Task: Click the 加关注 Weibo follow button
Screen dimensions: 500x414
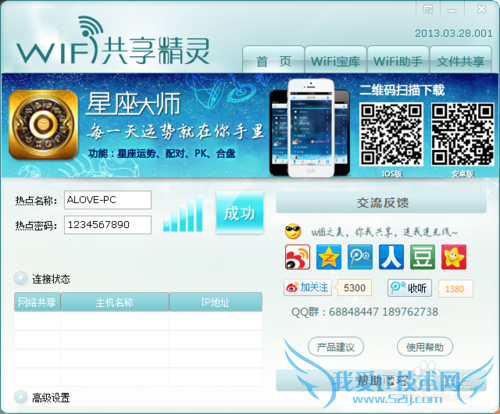Action: coord(308,287)
